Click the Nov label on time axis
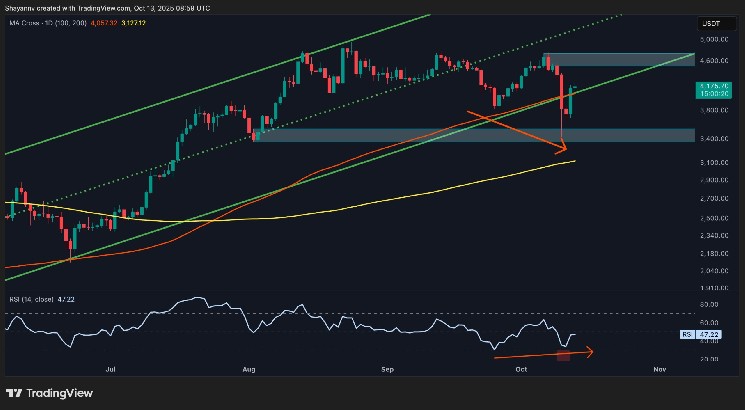 (x=659, y=369)
